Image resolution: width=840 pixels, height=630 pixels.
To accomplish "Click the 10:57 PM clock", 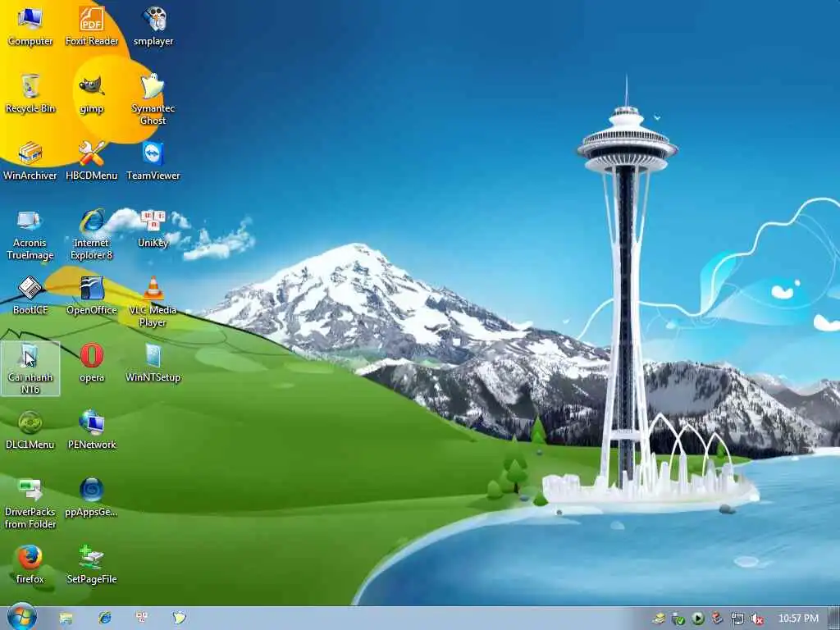I will coord(798,619).
